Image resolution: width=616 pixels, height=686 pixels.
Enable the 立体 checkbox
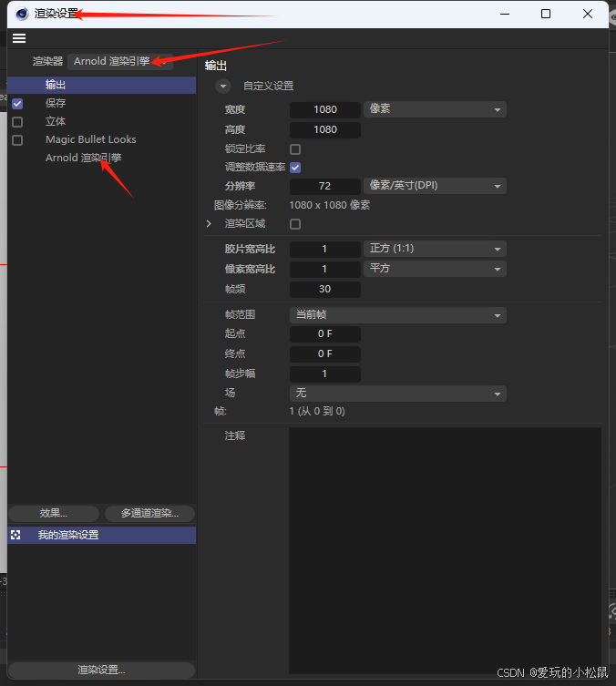17,122
